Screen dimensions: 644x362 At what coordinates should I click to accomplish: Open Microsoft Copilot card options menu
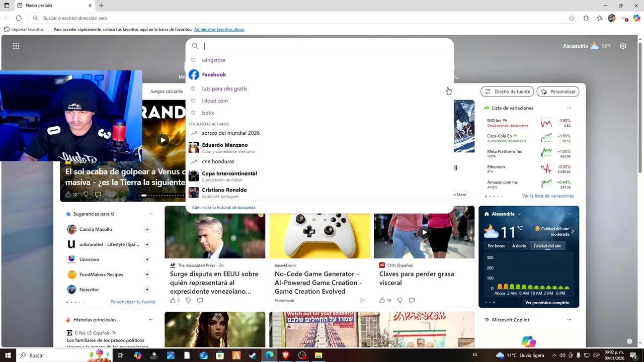[x=569, y=320]
